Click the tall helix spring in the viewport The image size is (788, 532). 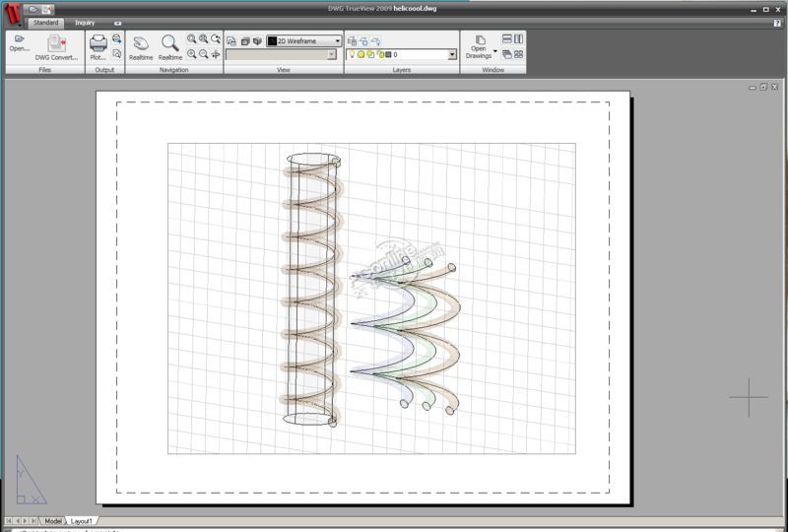(x=311, y=290)
